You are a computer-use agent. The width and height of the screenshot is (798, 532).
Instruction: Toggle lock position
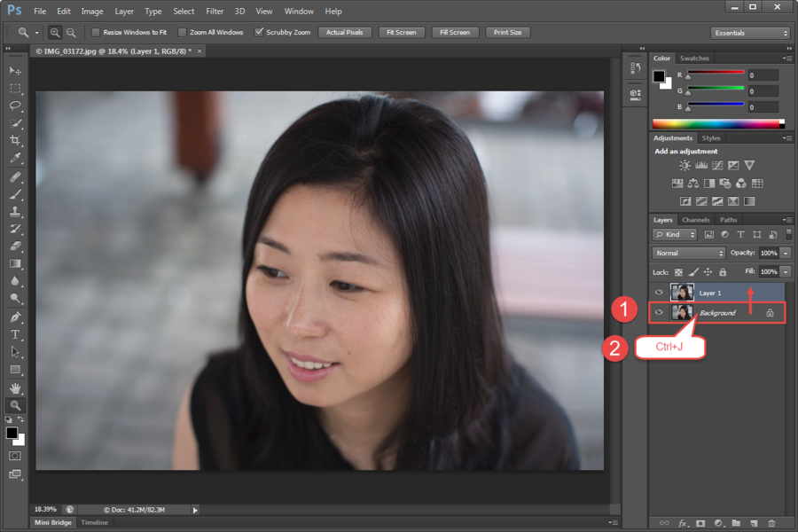pyautogui.click(x=708, y=272)
